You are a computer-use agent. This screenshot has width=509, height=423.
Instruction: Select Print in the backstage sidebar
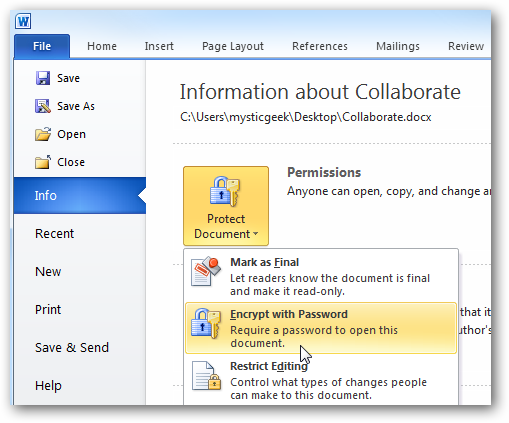point(48,309)
